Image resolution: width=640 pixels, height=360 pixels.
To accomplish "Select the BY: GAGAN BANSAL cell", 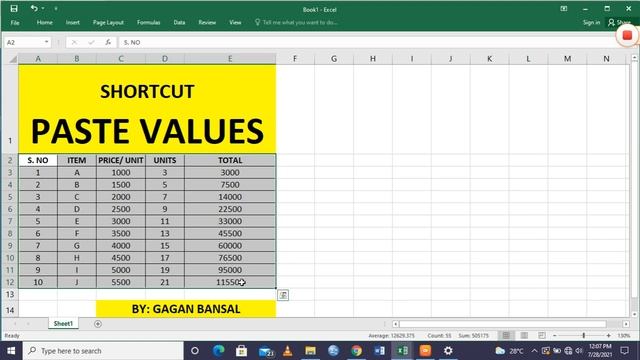I will [x=186, y=309].
